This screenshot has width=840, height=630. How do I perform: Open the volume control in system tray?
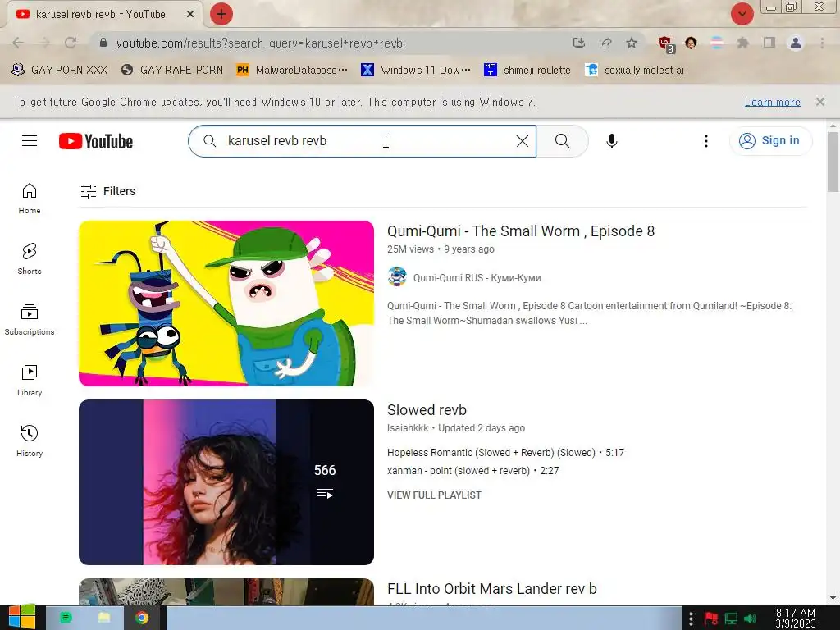750,619
